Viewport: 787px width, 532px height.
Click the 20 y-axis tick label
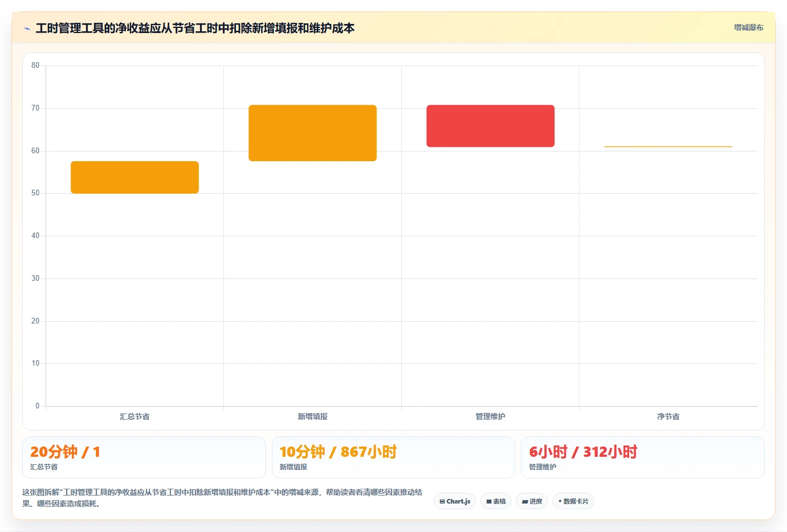(x=35, y=321)
